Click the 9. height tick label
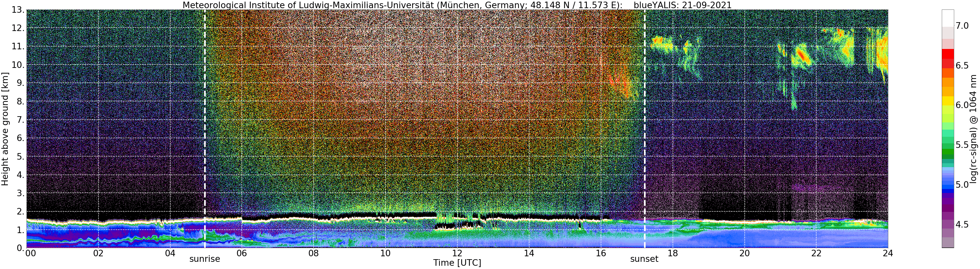 [x=21, y=83]
